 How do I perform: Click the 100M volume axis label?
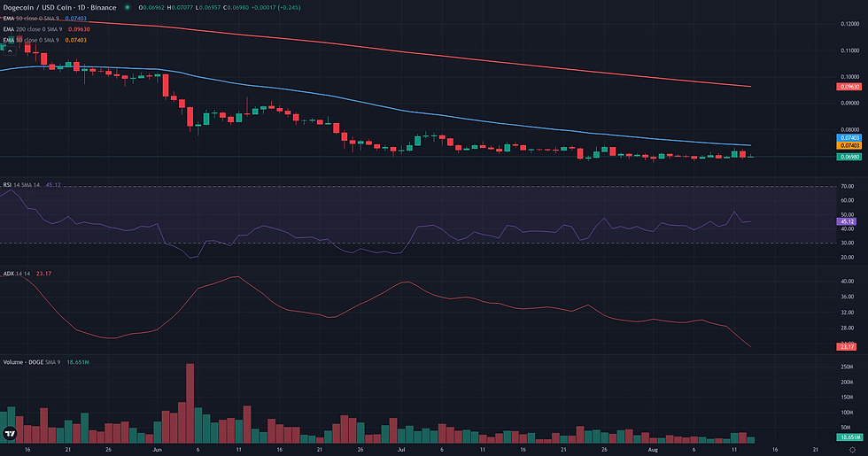coord(847,413)
